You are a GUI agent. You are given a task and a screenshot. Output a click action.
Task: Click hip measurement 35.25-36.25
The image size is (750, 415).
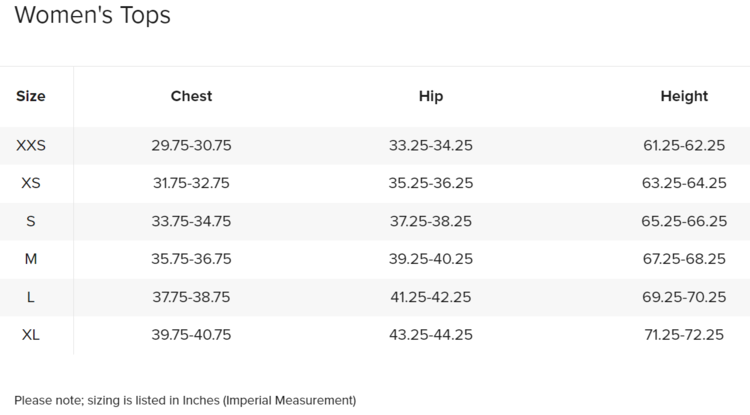(x=430, y=184)
